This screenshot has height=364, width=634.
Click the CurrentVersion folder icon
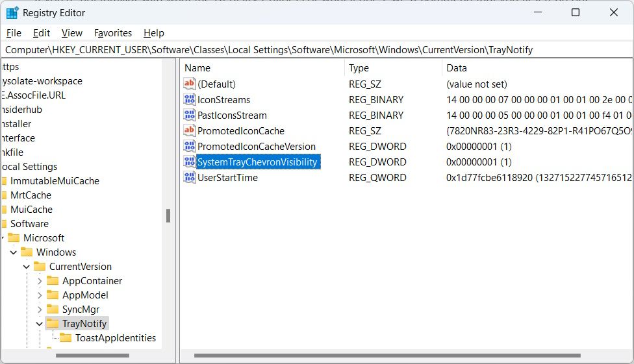click(x=40, y=266)
